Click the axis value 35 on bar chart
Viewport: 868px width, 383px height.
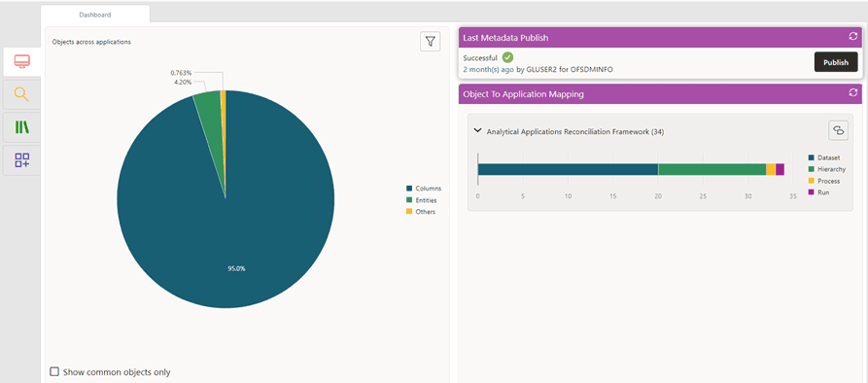click(793, 196)
